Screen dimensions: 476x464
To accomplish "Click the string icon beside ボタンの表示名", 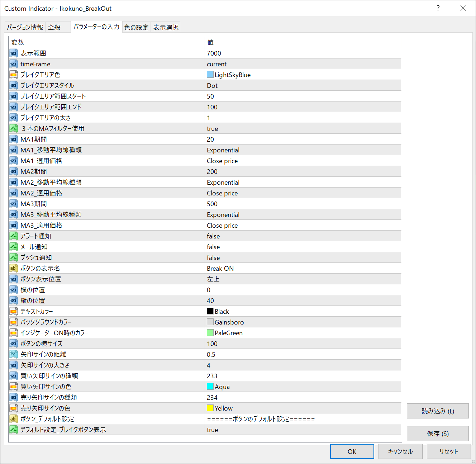I will point(13,268).
